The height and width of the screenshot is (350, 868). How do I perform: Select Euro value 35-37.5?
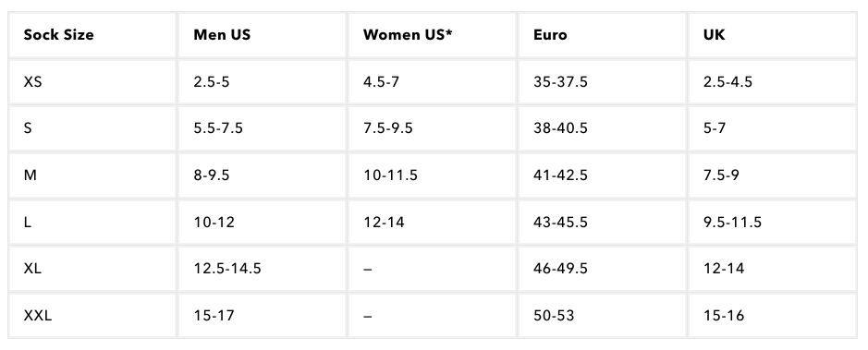[x=561, y=82]
